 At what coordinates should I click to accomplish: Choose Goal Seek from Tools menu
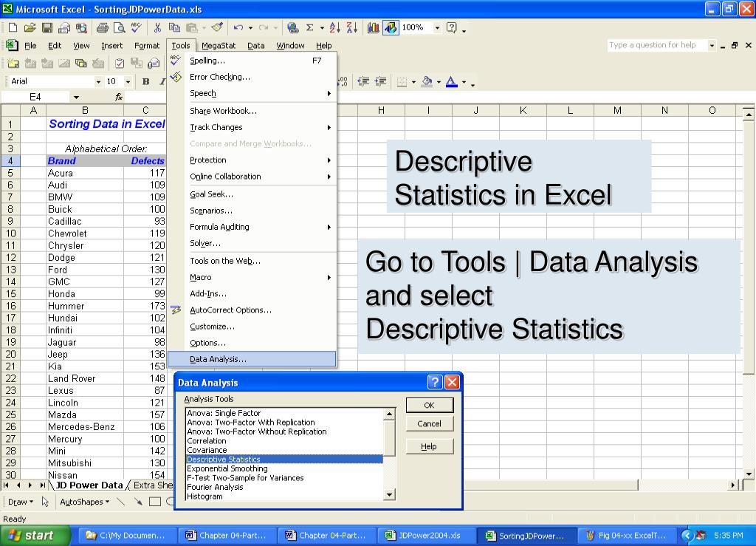tap(252, 194)
